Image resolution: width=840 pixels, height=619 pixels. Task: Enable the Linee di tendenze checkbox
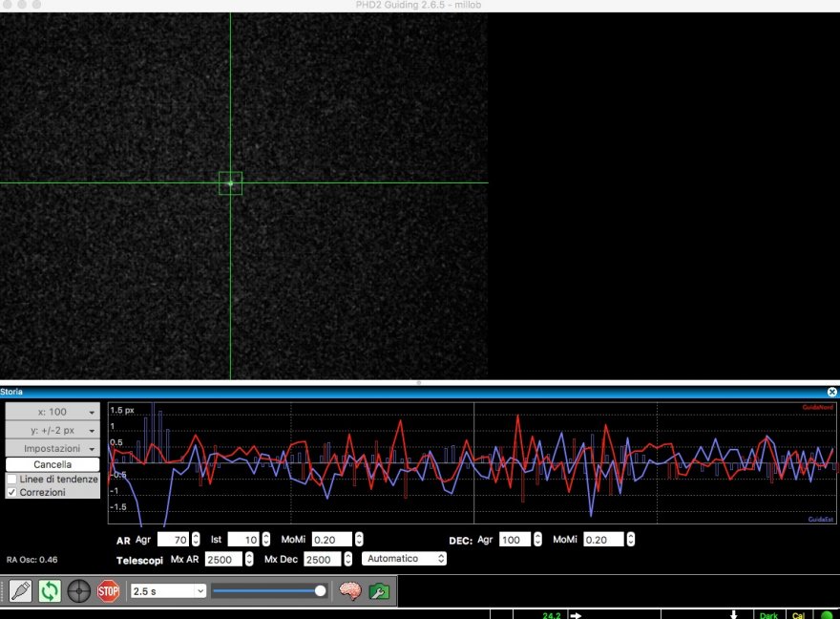pos(11,479)
